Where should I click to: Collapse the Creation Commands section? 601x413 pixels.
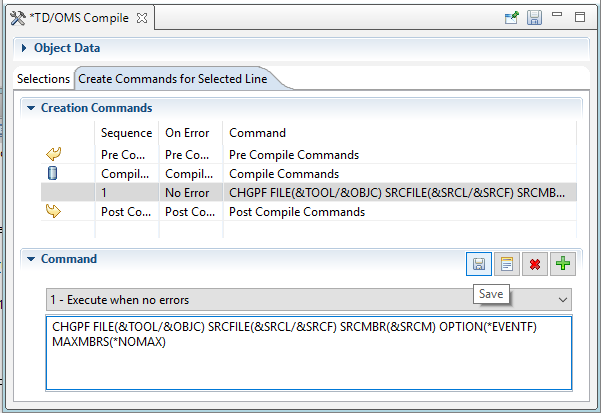click(31, 108)
